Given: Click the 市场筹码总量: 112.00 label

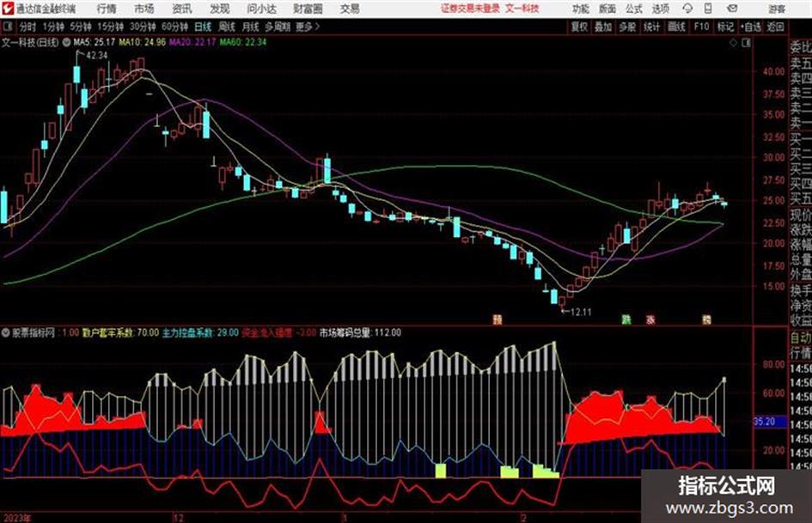Looking at the screenshot, I should click(360, 332).
